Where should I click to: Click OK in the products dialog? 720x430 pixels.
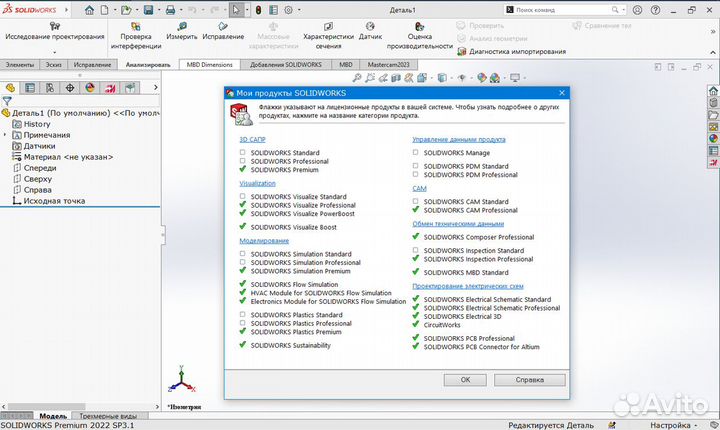[465, 380]
